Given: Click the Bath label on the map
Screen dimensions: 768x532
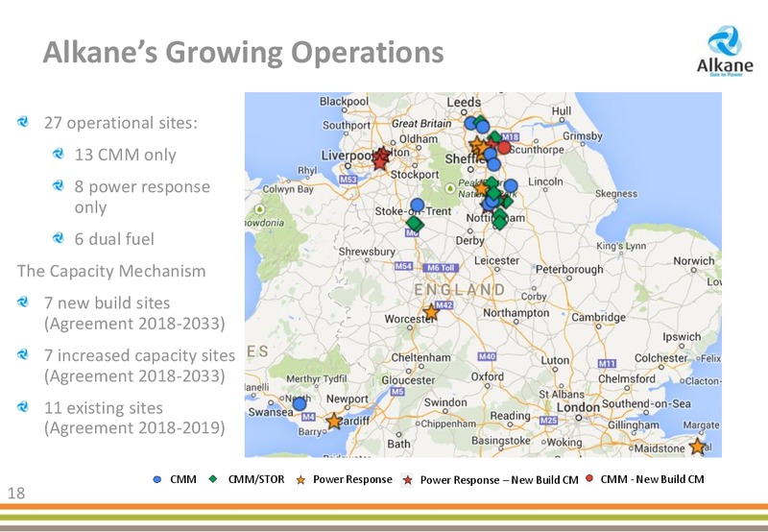Looking at the screenshot, I should pos(398,444).
